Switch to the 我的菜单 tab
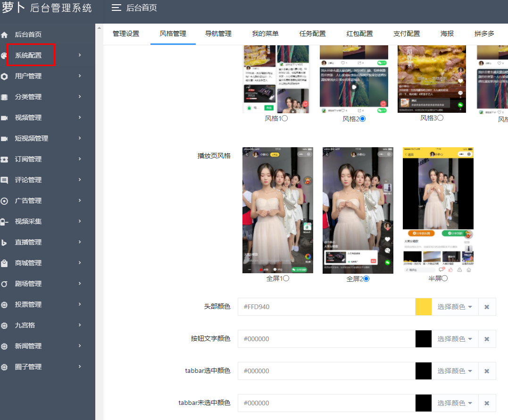Viewport: 508px width, 420px height. pyautogui.click(x=266, y=34)
